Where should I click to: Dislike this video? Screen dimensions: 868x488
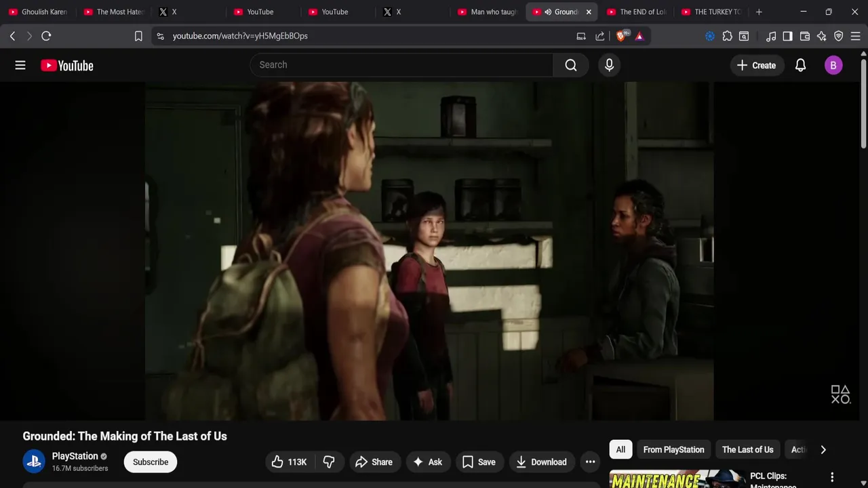329,462
